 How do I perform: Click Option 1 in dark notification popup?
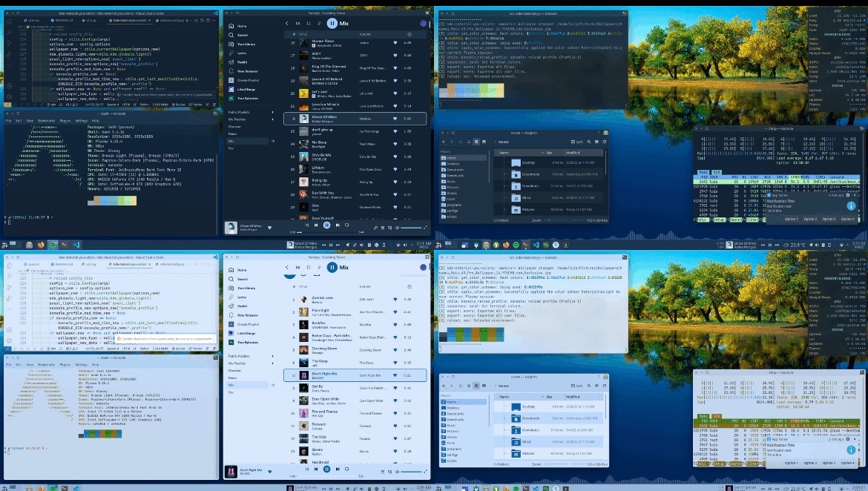[791, 220]
